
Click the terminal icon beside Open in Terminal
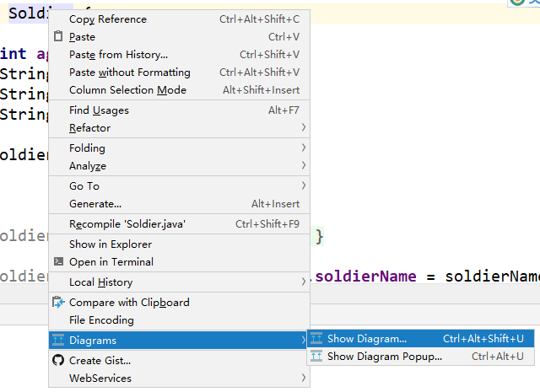[x=58, y=262]
